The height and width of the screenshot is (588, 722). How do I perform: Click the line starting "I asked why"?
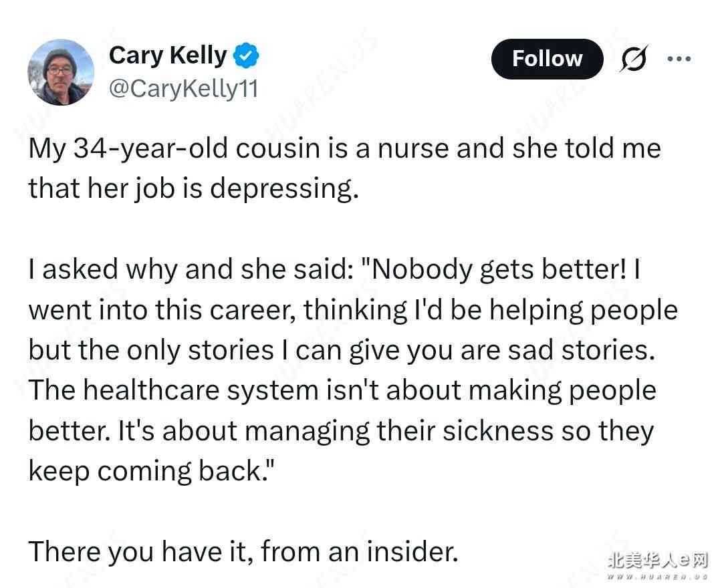(x=334, y=269)
